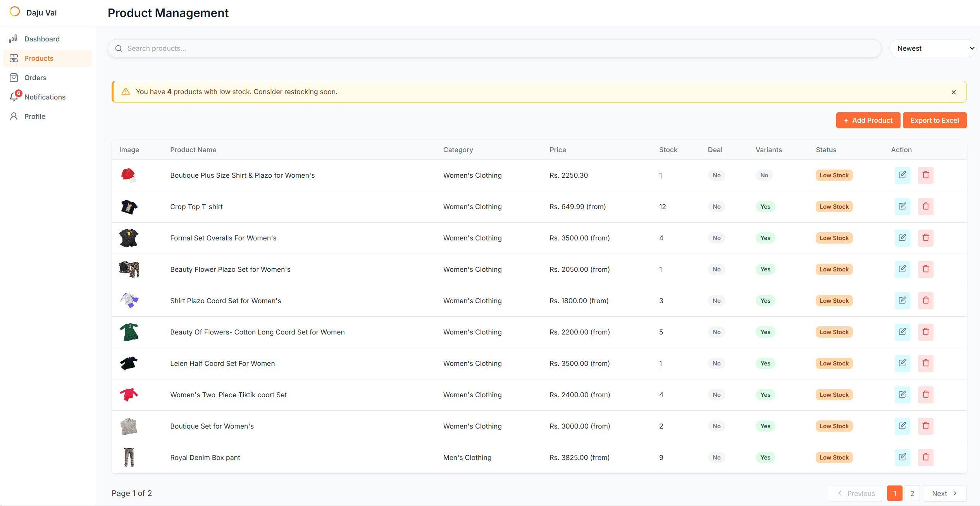Open Notifications in the sidebar
This screenshot has width=980, height=506.
pyautogui.click(x=48, y=97)
